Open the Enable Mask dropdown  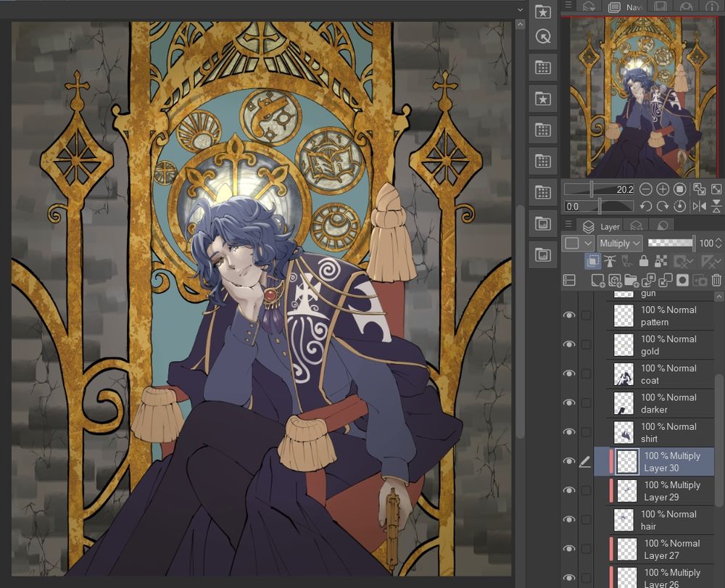point(682,262)
